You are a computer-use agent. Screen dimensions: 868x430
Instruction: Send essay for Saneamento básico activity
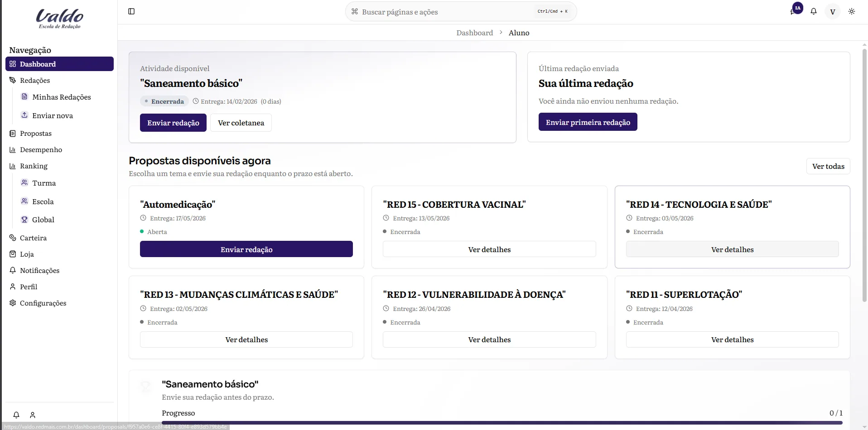click(173, 123)
